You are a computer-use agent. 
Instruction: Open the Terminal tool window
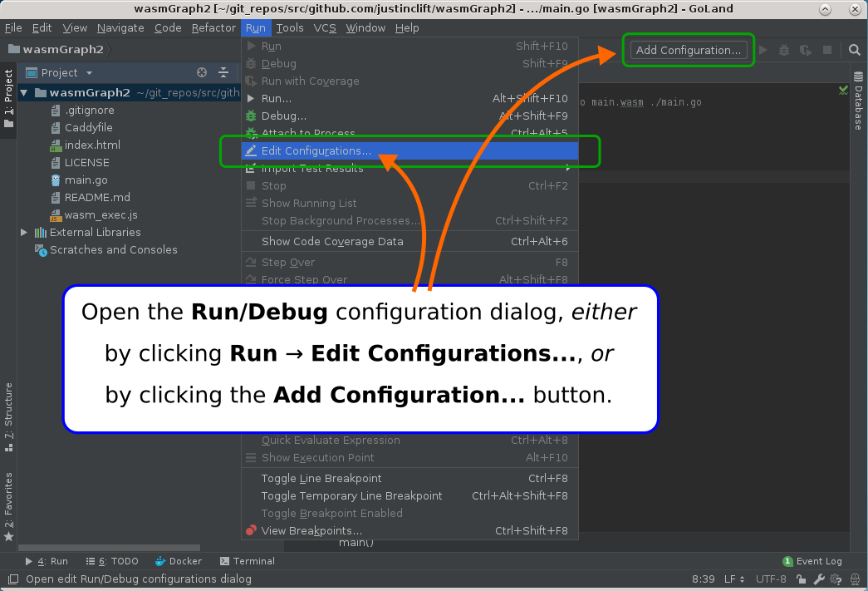coord(248,561)
